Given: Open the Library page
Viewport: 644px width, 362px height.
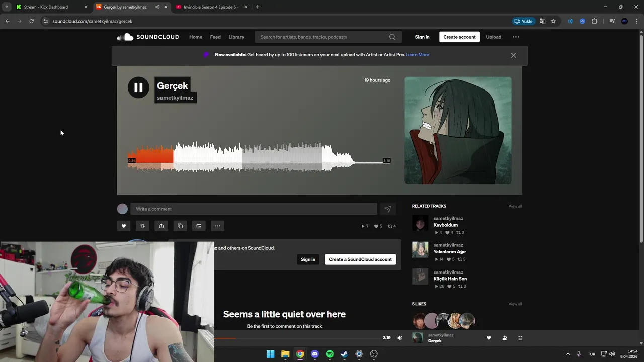Looking at the screenshot, I should (x=236, y=37).
